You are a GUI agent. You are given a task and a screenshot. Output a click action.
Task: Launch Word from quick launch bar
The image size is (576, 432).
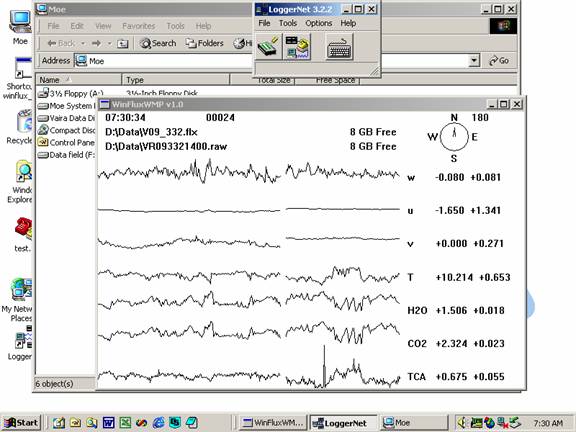109,423
